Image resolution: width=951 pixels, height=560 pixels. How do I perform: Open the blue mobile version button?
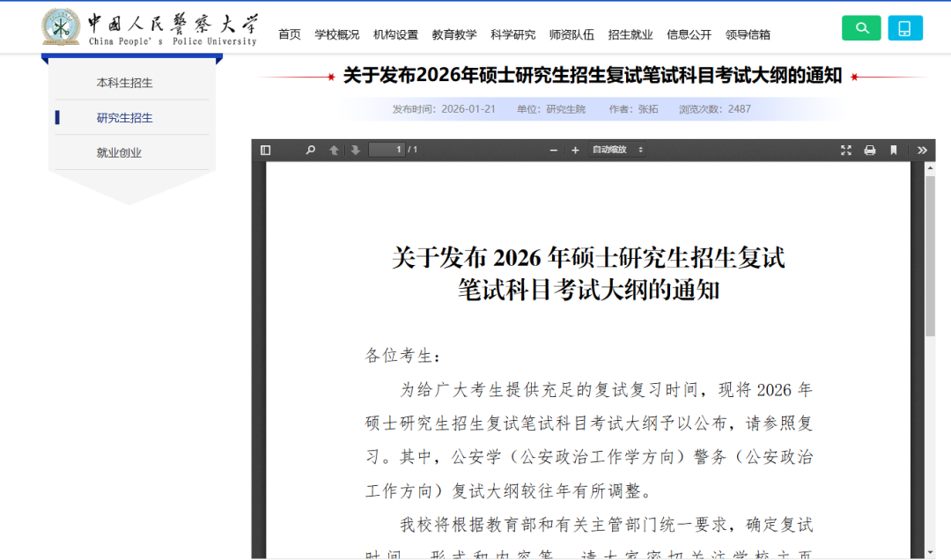(904, 28)
